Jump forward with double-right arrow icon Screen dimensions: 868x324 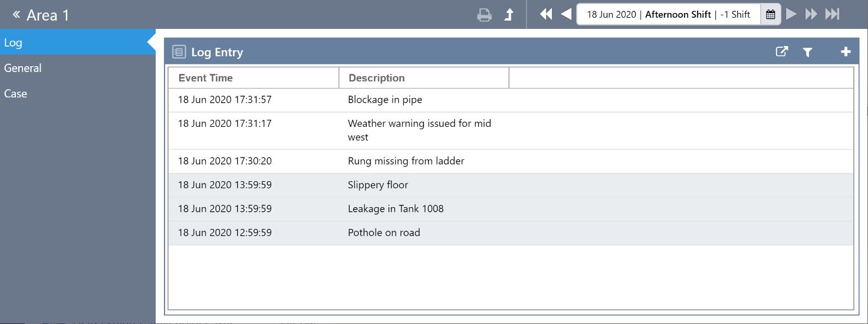coord(811,14)
